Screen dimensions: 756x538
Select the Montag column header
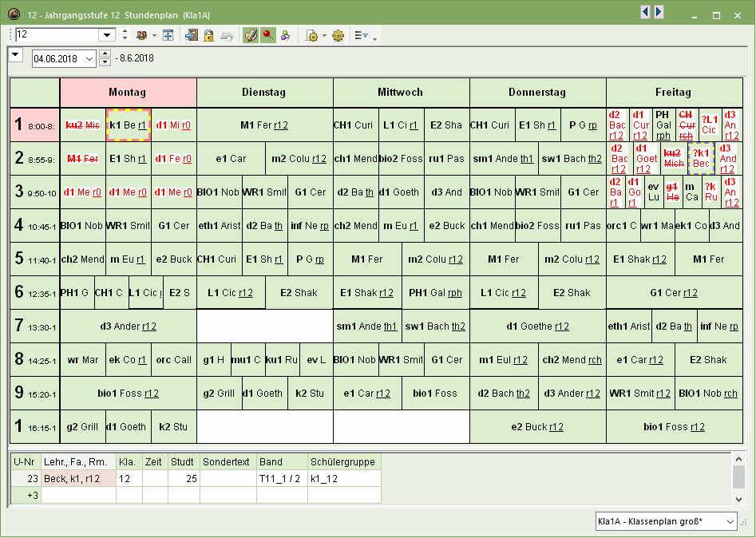click(128, 93)
